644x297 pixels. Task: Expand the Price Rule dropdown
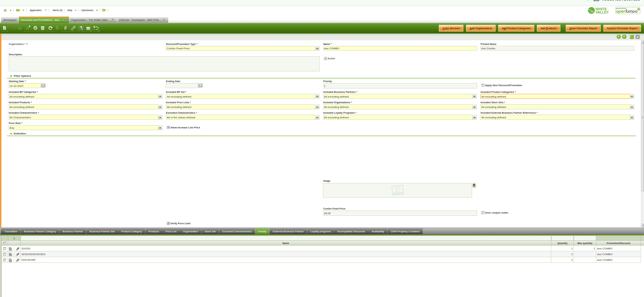[x=160, y=128]
